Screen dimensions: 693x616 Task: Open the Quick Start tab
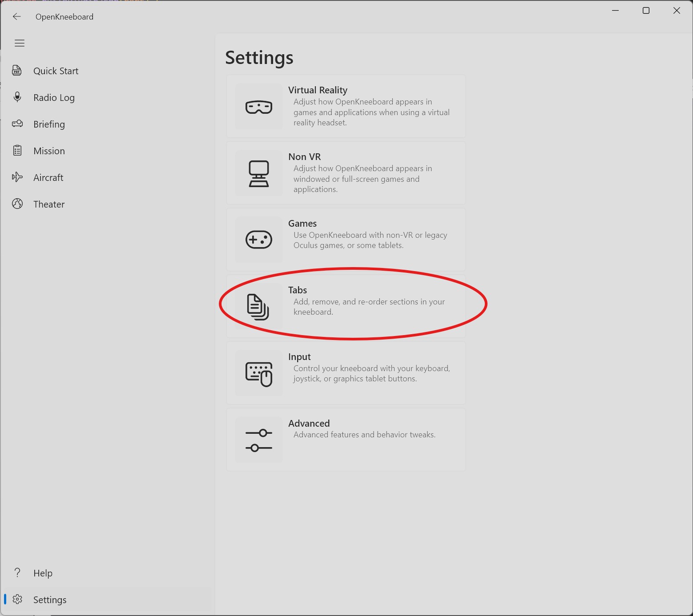(108, 71)
